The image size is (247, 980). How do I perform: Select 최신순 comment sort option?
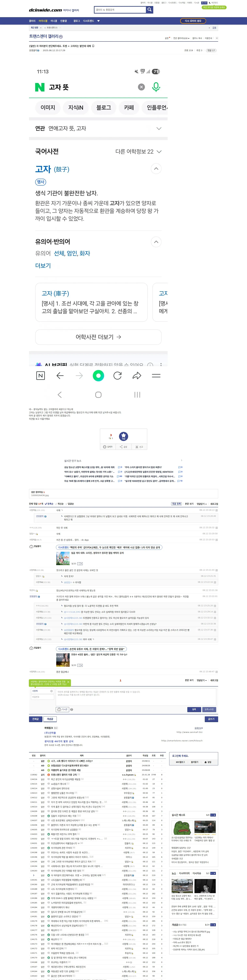(60, 504)
